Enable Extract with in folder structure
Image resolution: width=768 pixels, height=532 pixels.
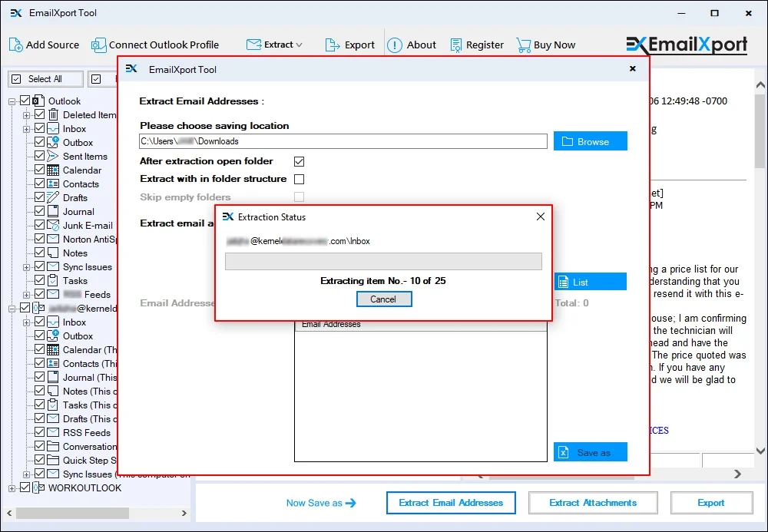pyautogui.click(x=299, y=178)
